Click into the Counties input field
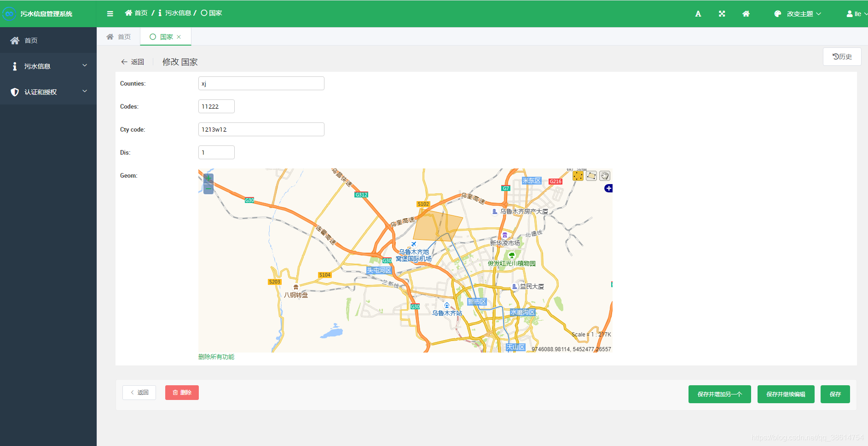868x446 pixels. click(x=261, y=83)
